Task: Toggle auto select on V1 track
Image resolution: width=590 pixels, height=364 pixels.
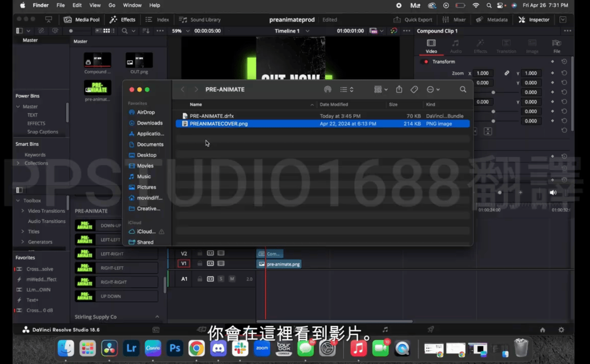Action: point(210,264)
